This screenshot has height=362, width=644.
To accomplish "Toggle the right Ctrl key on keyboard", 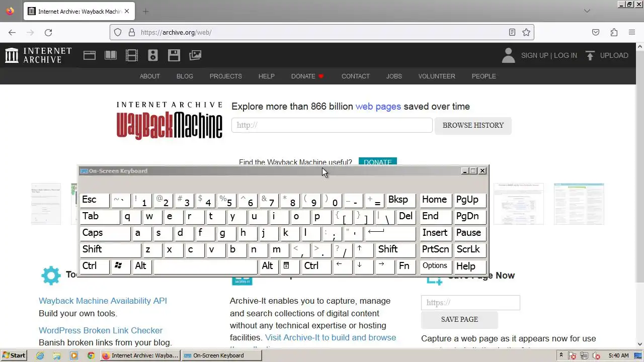I will [x=316, y=266].
